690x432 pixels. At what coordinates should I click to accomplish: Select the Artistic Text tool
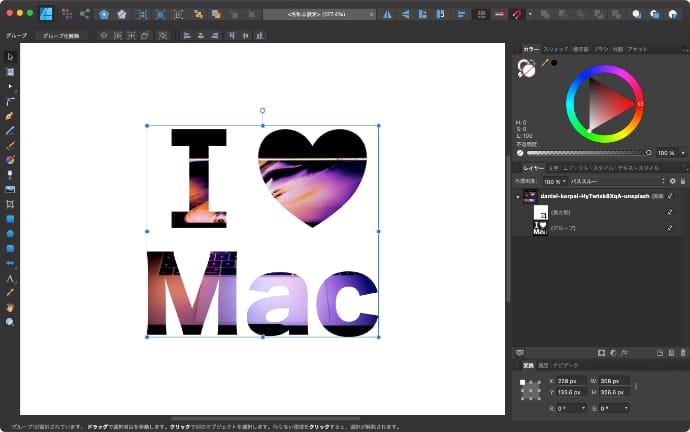coord(10,278)
